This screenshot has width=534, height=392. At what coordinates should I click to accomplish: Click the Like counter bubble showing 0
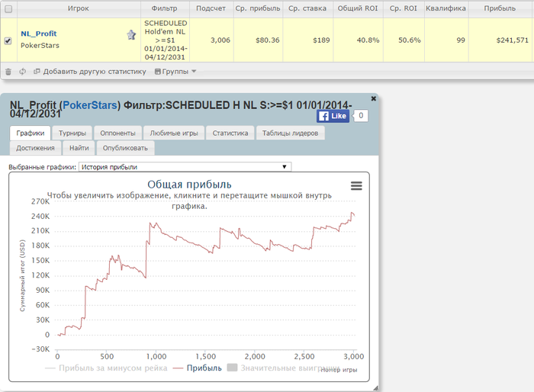tap(361, 116)
